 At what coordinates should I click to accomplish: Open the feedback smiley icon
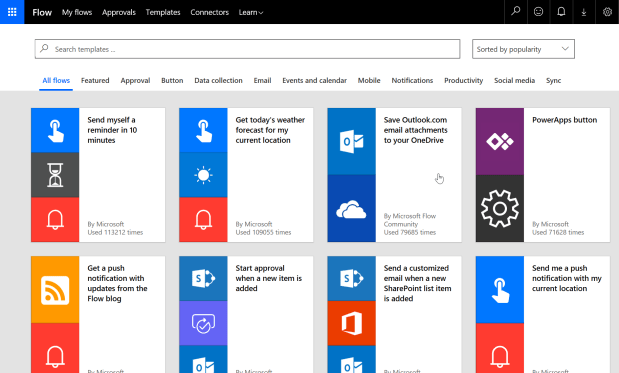pyautogui.click(x=538, y=12)
